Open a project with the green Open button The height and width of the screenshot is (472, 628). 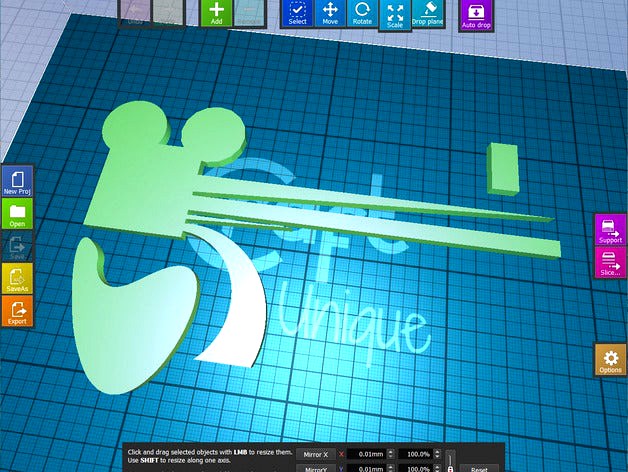(17, 214)
